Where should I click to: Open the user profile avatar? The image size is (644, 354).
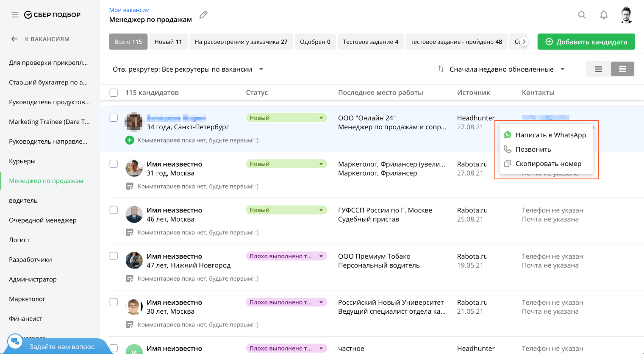pyautogui.click(x=626, y=15)
